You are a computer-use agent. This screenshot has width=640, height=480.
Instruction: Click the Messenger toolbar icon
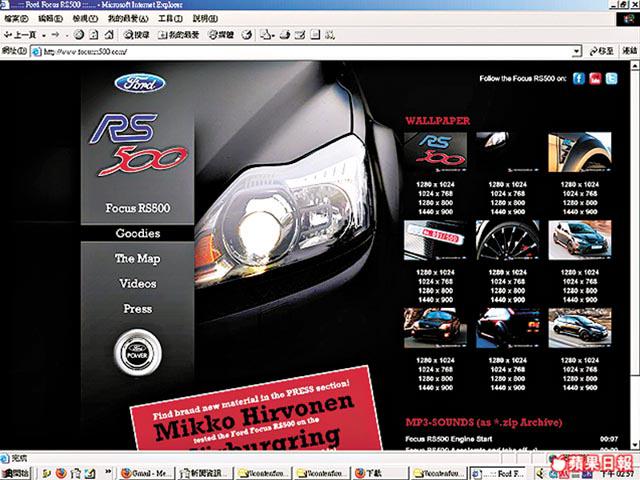[x=329, y=35]
